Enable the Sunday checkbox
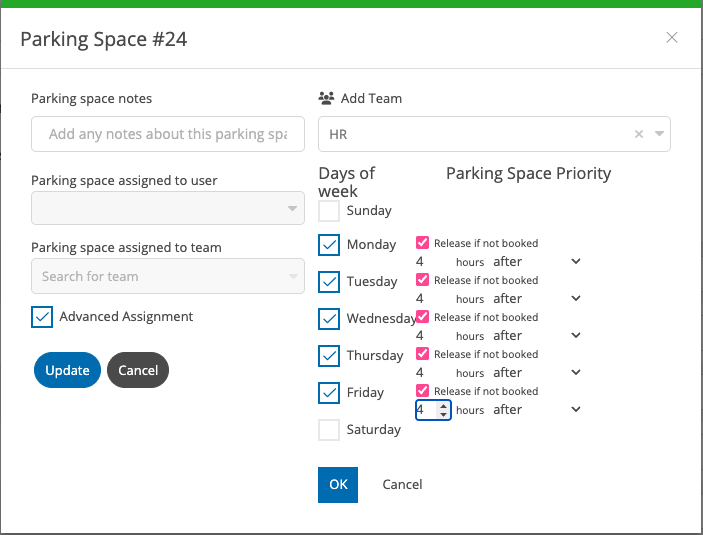Image resolution: width=703 pixels, height=535 pixels. pos(329,211)
